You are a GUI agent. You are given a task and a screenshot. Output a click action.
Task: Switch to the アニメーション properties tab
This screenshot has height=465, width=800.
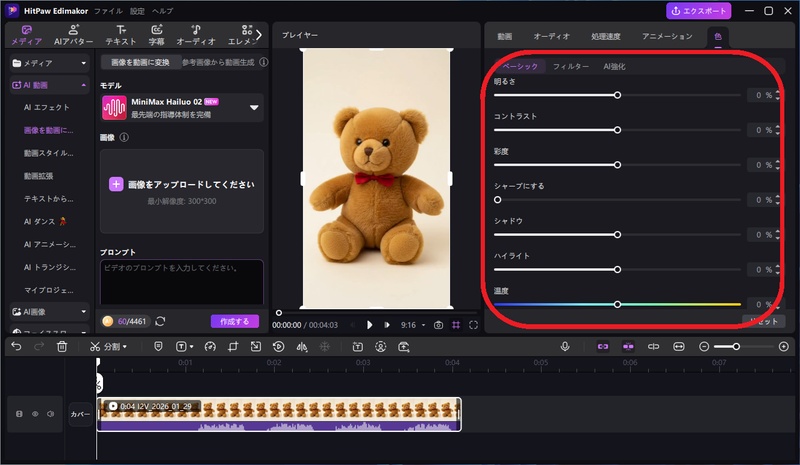coord(667,36)
